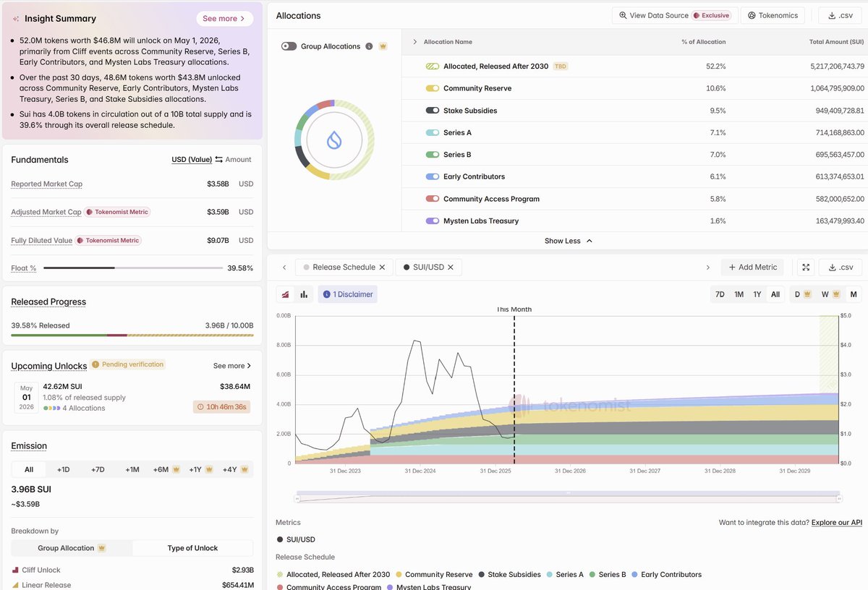Toggle the Group Allocations switch
This screenshot has height=590, width=868.
[289, 46]
